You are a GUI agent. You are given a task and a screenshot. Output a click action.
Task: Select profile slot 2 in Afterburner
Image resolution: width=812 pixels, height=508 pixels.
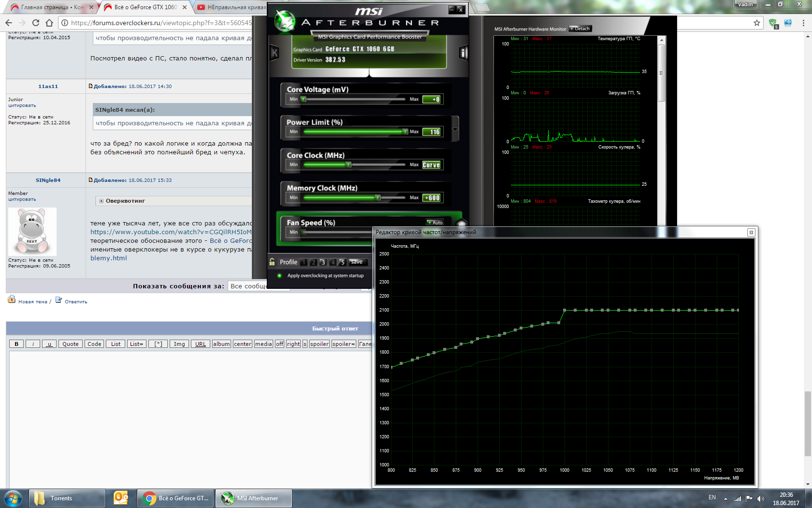[x=313, y=262]
